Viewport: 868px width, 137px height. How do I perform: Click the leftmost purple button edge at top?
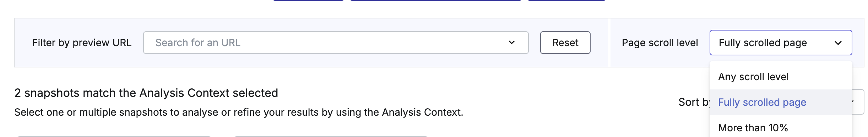(308, 0)
